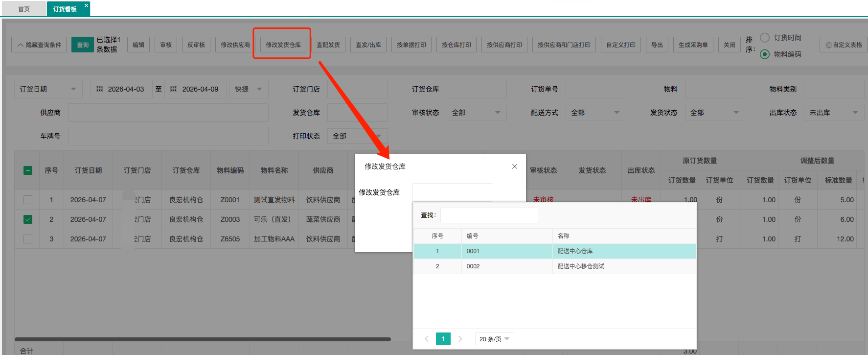Switch to the 首页 tab
Screen dimensions: 868x355
[x=24, y=9]
